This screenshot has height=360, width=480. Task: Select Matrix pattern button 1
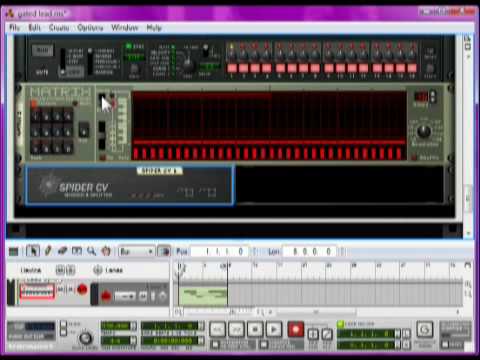(x=36, y=116)
